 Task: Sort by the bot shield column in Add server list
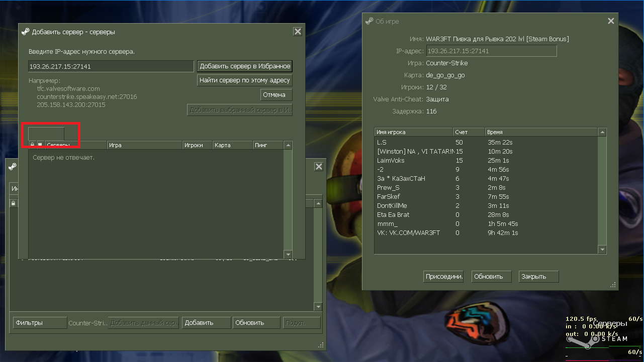40,145
